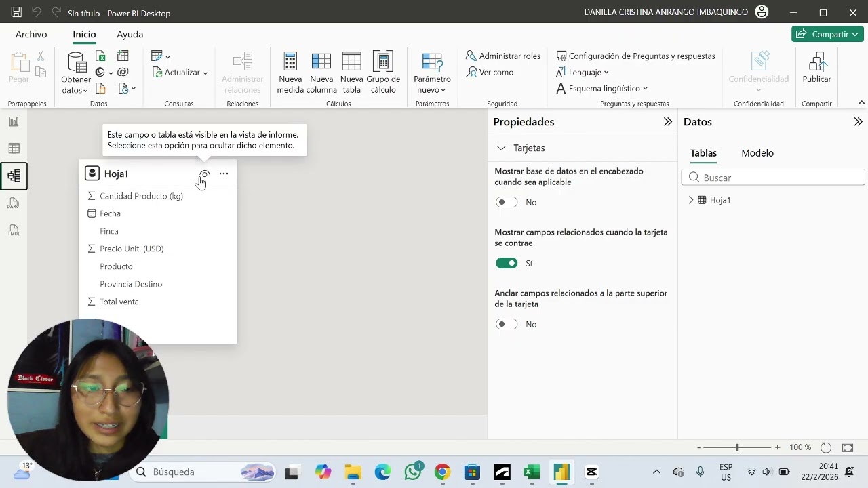Screen dimensions: 868x488
Task: Click the Nueva medida calculator icon
Action: (290, 62)
